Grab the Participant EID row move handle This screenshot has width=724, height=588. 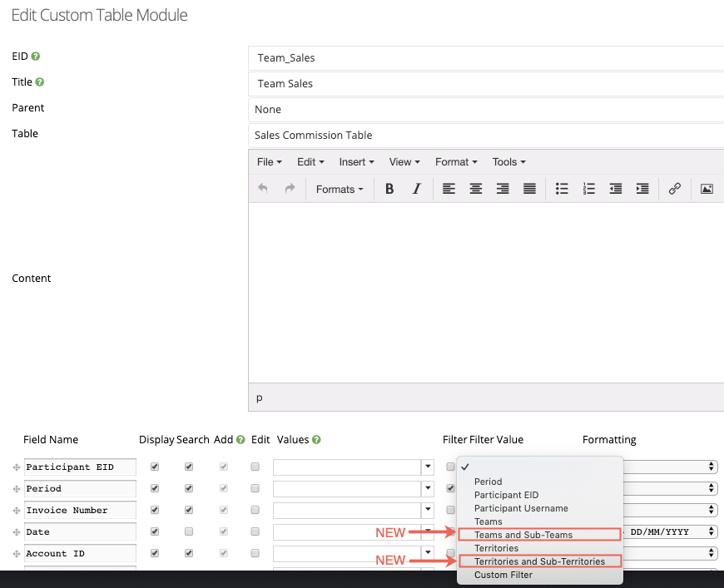coord(17,467)
